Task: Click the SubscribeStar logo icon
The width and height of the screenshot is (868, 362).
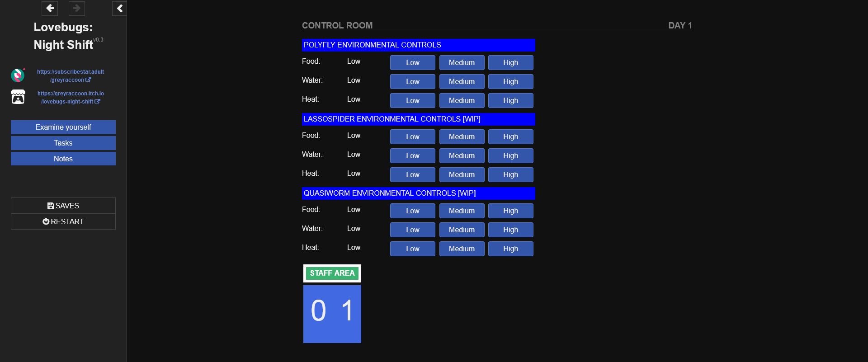Action: [18, 75]
